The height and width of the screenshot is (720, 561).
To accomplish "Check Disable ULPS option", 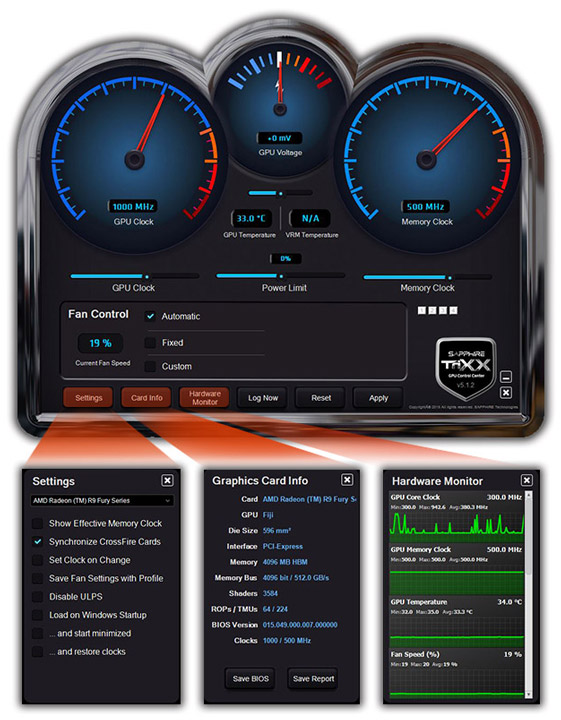I will (38, 597).
